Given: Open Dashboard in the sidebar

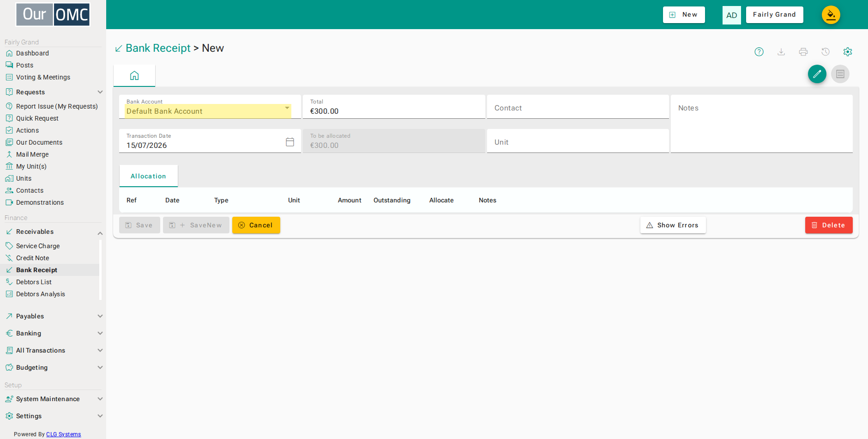Looking at the screenshot, I should coord(32,53).
